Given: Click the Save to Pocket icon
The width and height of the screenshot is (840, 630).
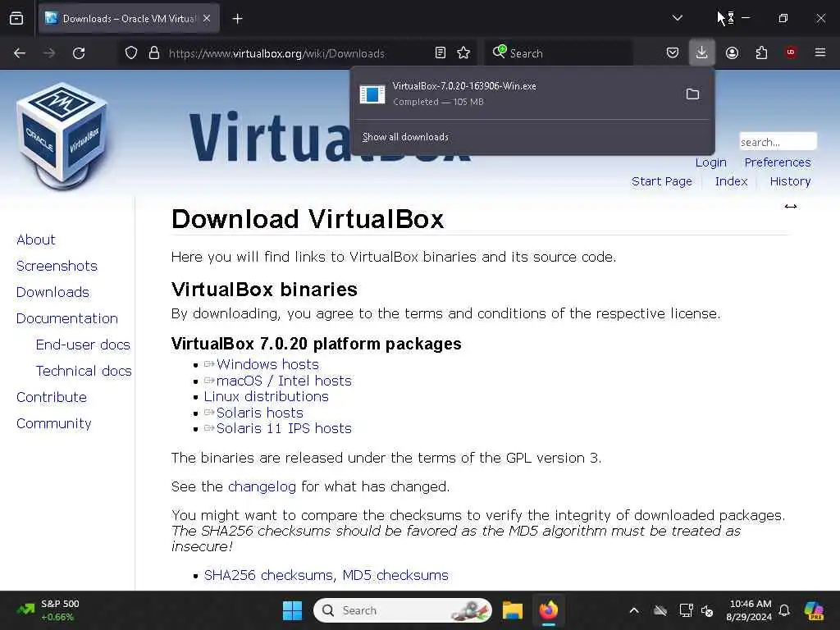Looking at the screenshot, I should tap(673, 53).
